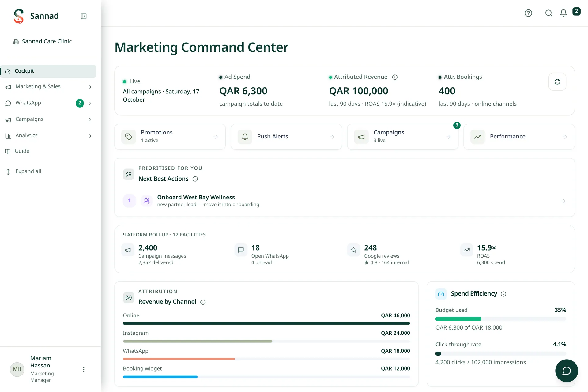This screenshot has height=392, width=588.
Task: Expand WhatsApp submenu chevron
Action: tap(90, 103)
